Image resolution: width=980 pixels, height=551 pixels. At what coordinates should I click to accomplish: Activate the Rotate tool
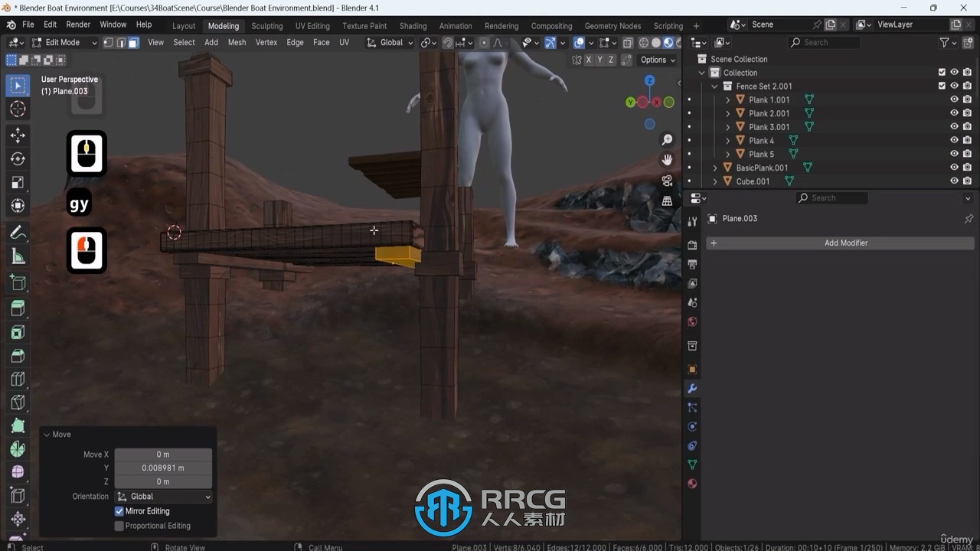[18, 159]
